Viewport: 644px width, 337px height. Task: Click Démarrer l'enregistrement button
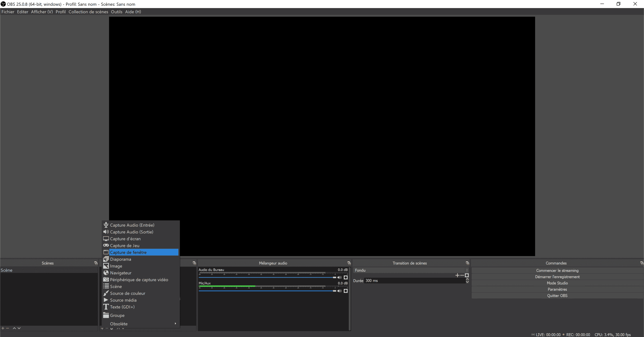tap(557, 277)
